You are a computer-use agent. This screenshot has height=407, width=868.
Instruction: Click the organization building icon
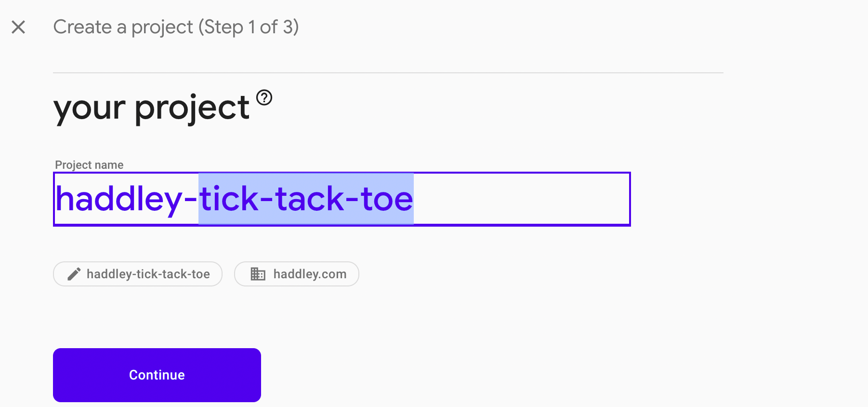click(258, 274)
